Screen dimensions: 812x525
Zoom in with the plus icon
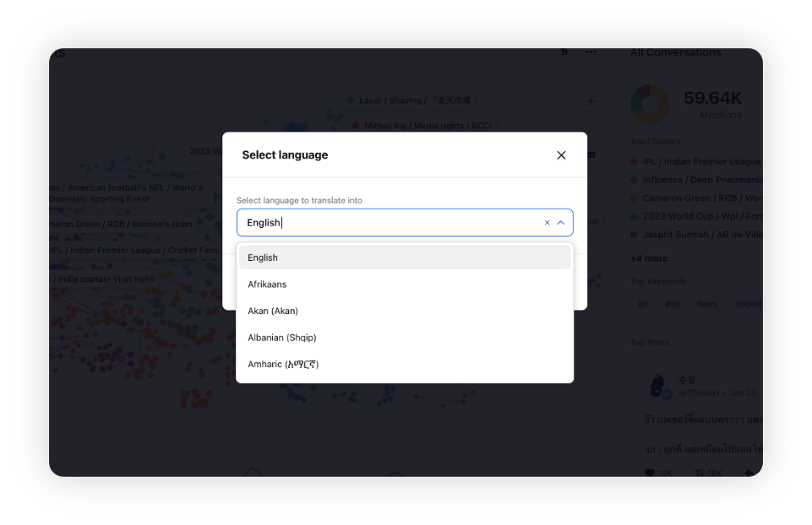pos(591,101)
